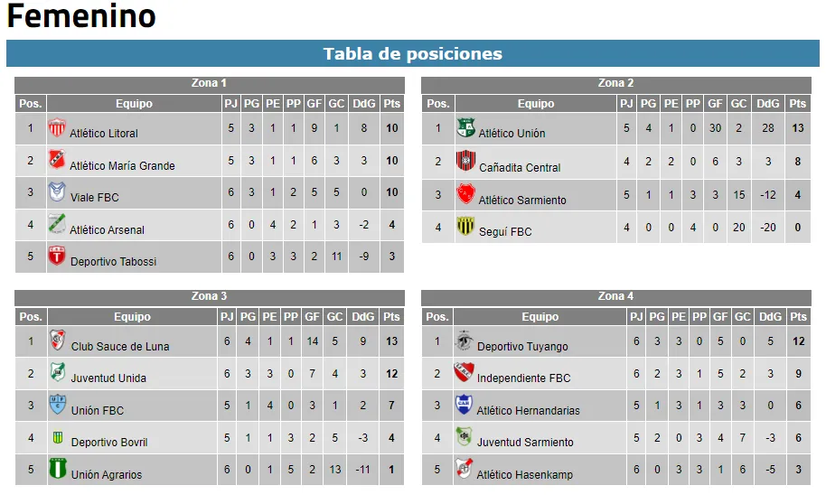
Task: Click the Pts column header in Zona 2
Action: (797, 104)
